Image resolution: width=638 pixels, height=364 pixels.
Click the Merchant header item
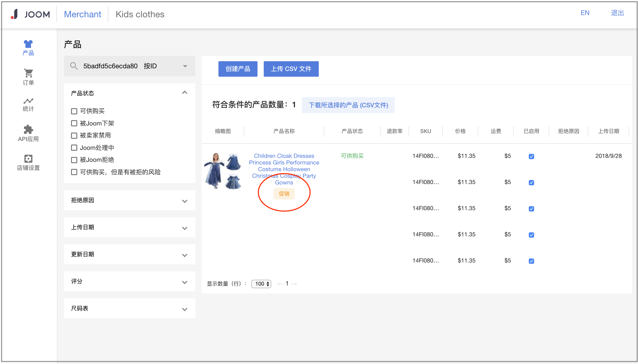point(82,14)
